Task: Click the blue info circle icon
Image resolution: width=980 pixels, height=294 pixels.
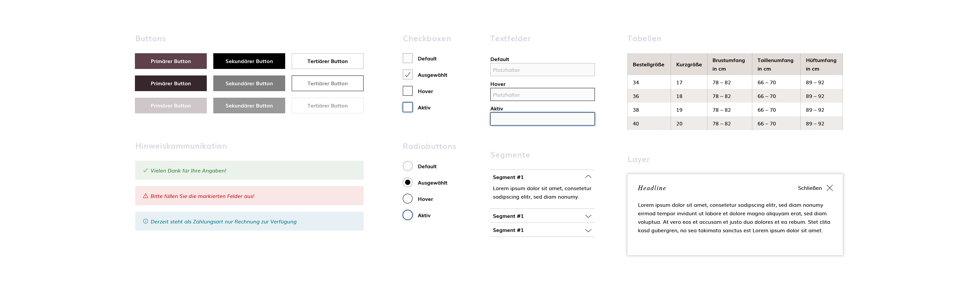Action: point(145,221)
